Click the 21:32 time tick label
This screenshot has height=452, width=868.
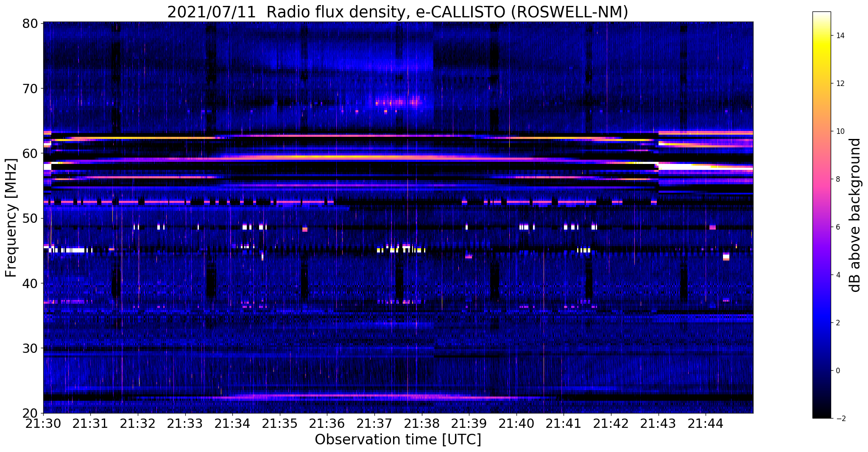(x=137, y=424)
